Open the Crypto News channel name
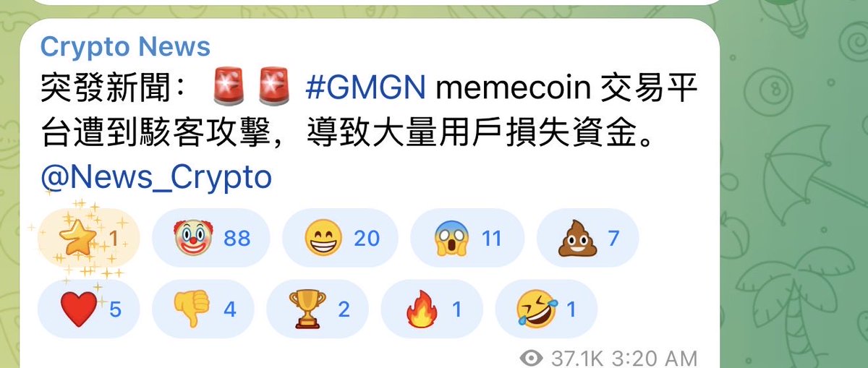868x368 pixels. click(125, 47)
